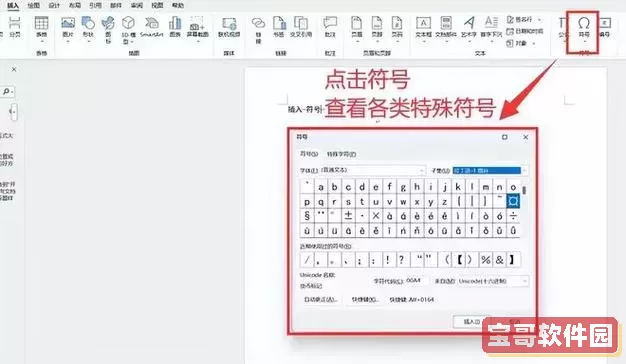The height and width of the screenshot is (364, 626).
Task: Select the Special Characters (特殊字符) tab
Action: pyautogui.click(x=341, y=154)
